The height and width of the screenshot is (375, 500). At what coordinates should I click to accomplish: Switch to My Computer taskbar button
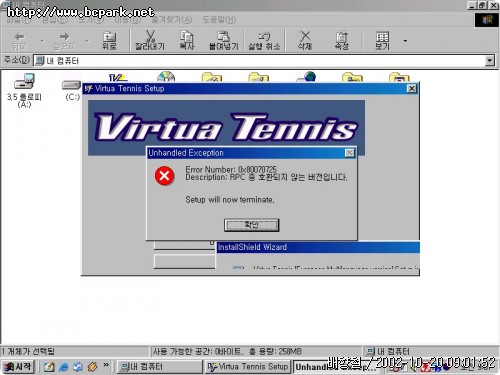[159, 367]
